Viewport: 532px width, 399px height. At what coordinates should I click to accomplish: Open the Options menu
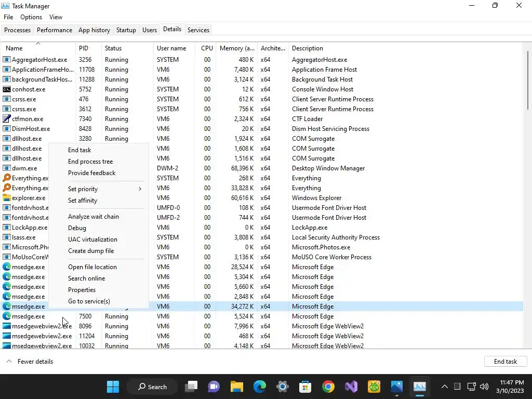click(31, 17)
